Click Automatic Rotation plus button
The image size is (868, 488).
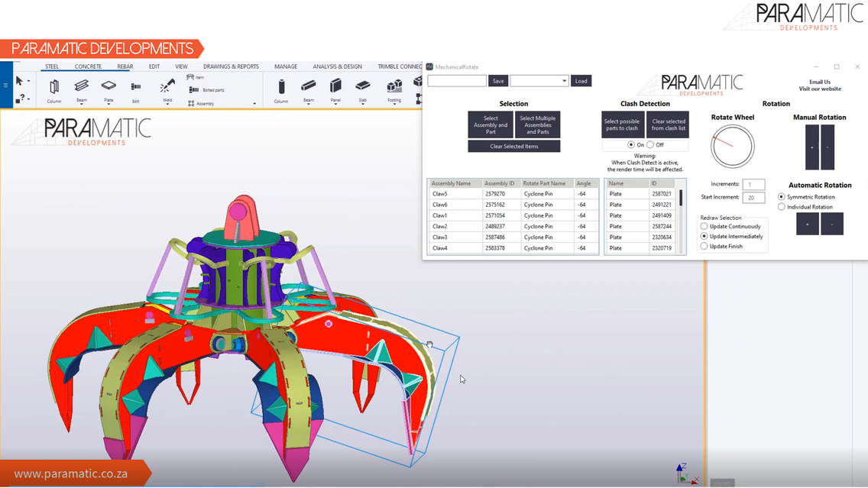pos(808,224)
